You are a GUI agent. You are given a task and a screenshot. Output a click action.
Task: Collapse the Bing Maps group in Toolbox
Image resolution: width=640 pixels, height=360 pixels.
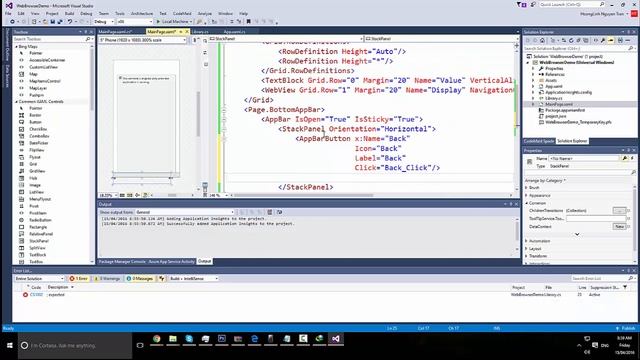[16, 47]
